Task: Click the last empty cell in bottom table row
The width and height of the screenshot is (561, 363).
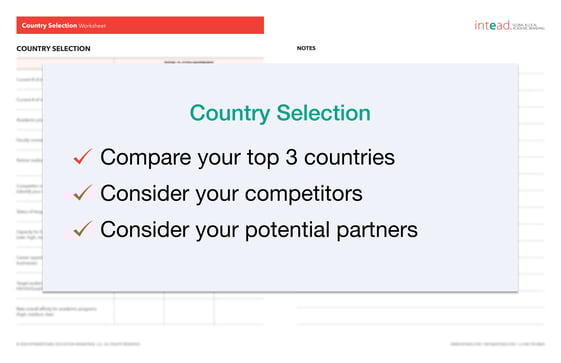Action: coord(239,311)
